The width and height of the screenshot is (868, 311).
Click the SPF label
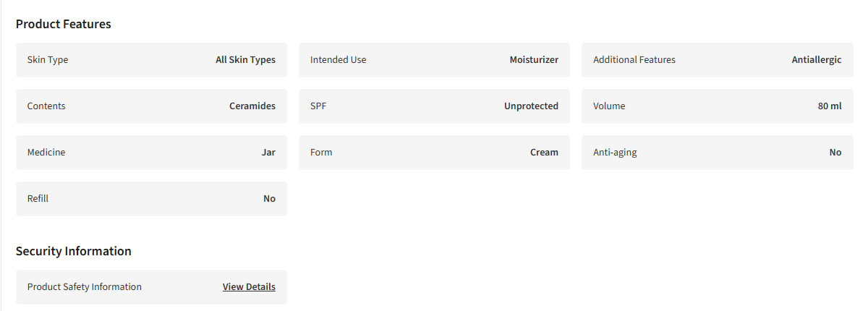click(318, 106)
